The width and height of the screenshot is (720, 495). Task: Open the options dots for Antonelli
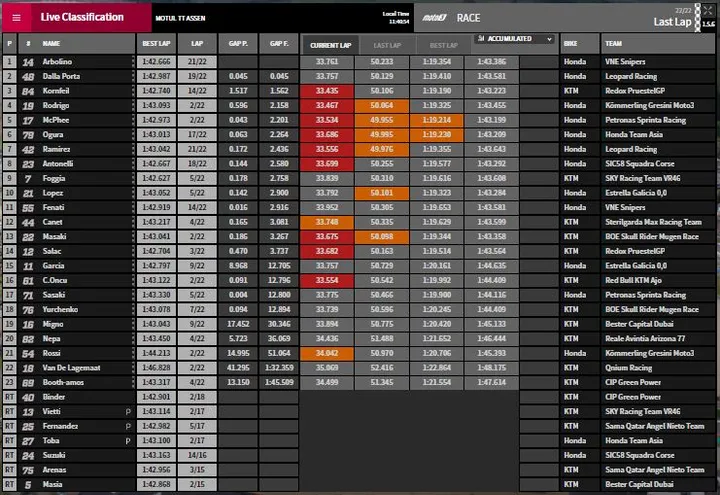click(x=134, y=163)
